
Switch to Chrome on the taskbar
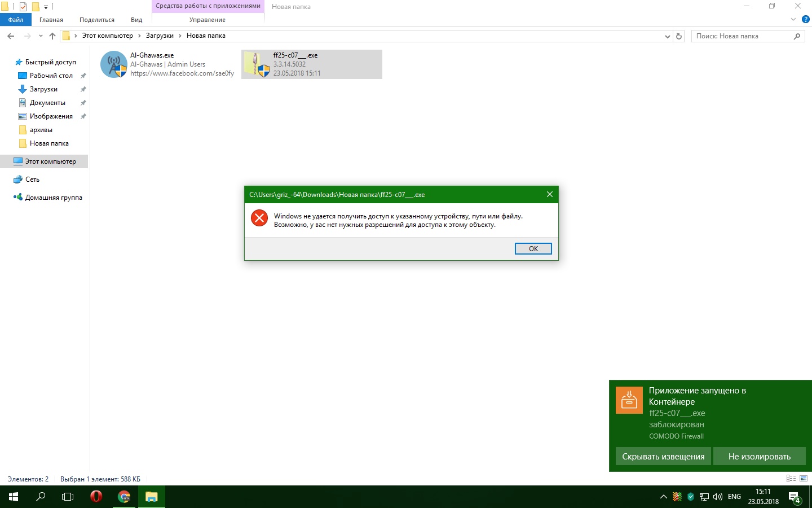tap(124, 497)
